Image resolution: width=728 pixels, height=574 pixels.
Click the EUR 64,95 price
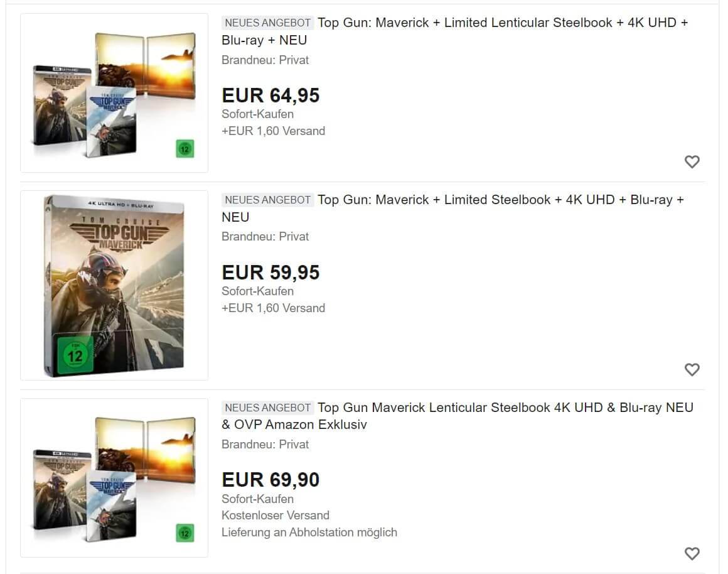[x=270, y=95]
